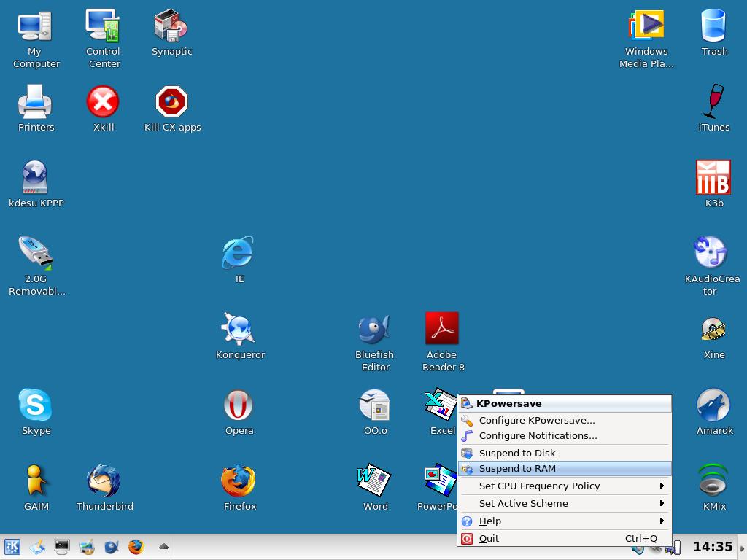Launch Thunderbird desktop icon
The image size is (747, 560).
point(104,481)
